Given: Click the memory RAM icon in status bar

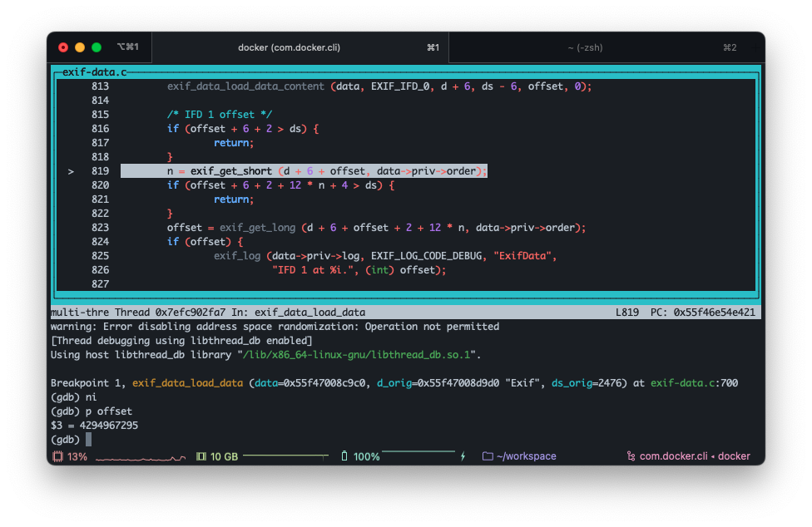Looking at the screenshot, I should (x=201, y=456).
